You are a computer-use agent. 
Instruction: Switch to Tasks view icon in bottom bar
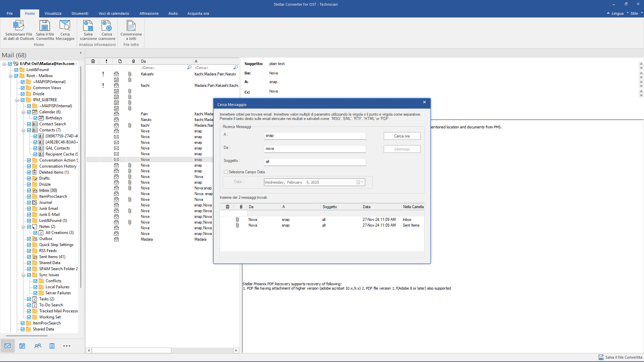52,346
